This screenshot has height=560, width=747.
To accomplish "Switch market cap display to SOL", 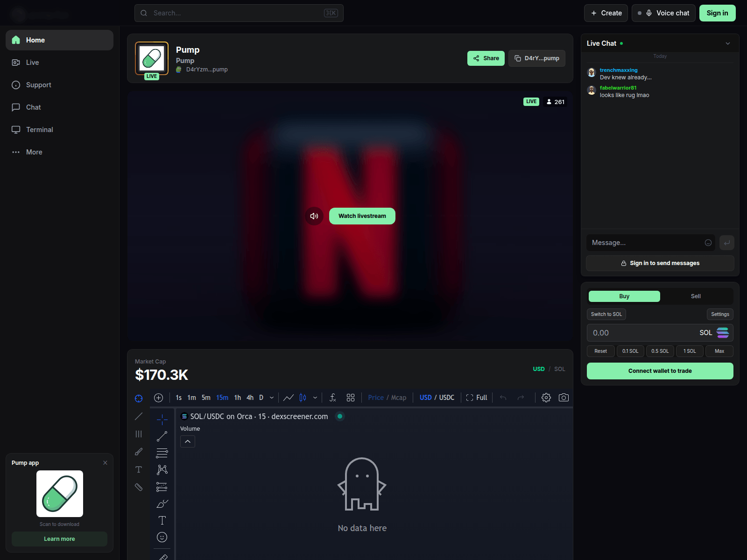I will pos(560,369).
